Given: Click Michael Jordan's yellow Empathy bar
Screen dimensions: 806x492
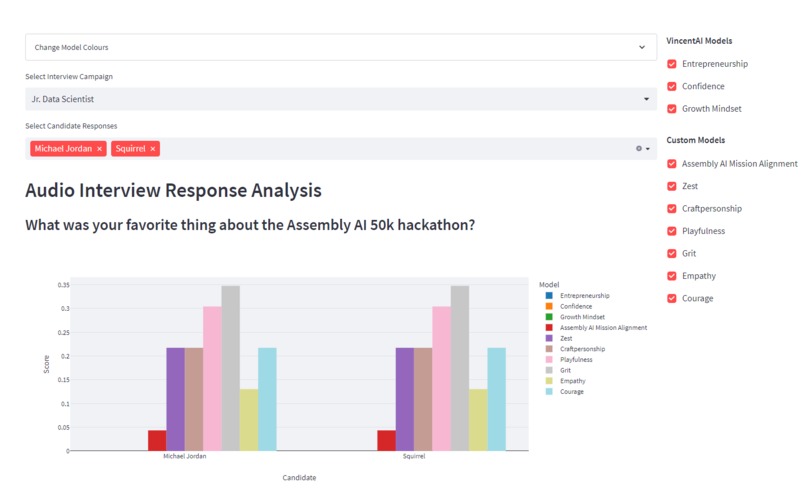Looking at the screenshot, I should point(249,420).
